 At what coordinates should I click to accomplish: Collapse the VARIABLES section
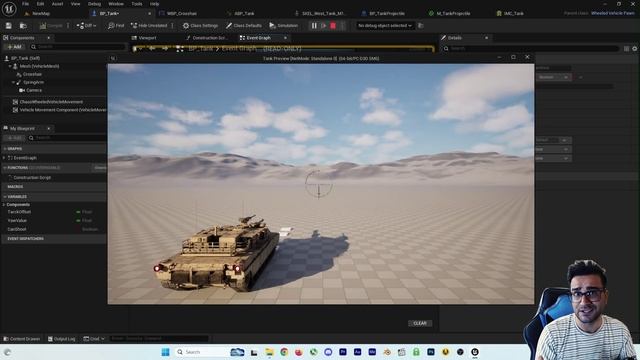5,197
